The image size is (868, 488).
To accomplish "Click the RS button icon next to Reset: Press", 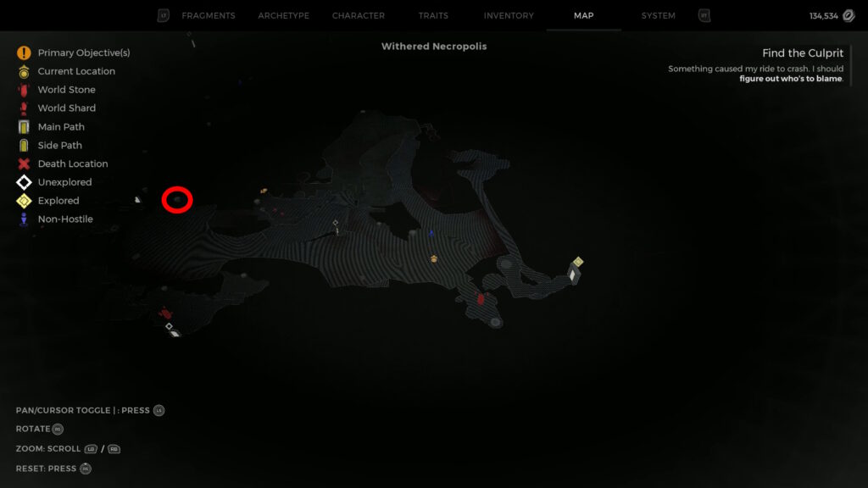I will click(x=86, y=469).
